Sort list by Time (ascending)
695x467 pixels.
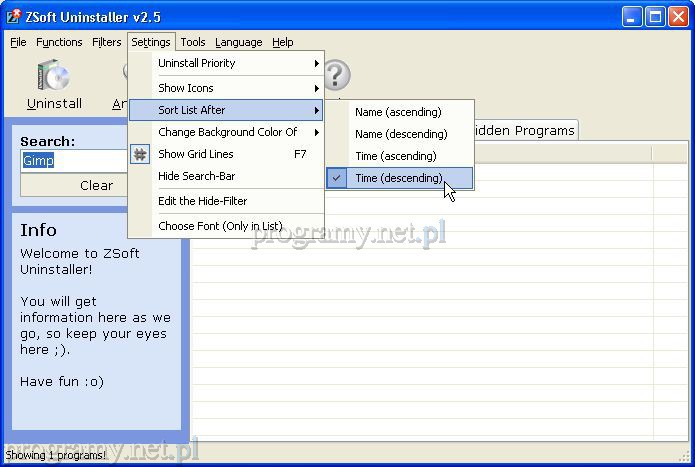pyautogui.click(x=395, y=156)
